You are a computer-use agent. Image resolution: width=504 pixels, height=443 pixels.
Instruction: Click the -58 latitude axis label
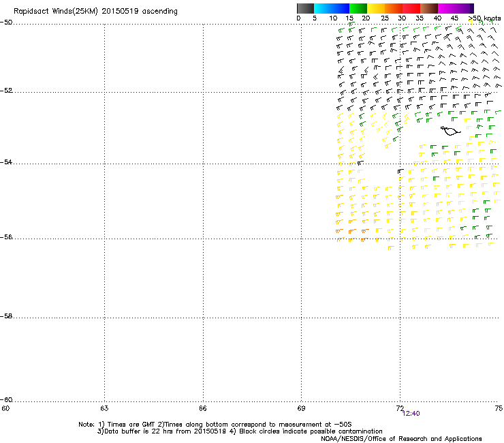(x=6, y=316)
